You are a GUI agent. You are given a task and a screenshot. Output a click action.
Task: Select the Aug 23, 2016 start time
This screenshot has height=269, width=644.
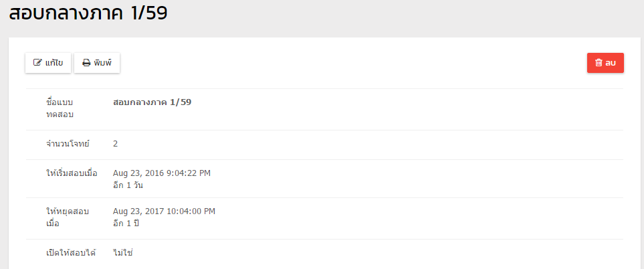coord(162,173)
